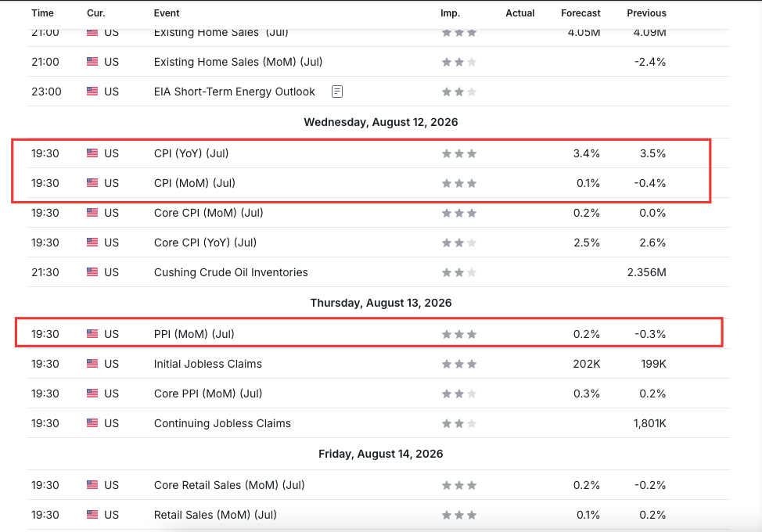Click importance stars for Existing Home Sales (MoM)

[x=458, y=62]
